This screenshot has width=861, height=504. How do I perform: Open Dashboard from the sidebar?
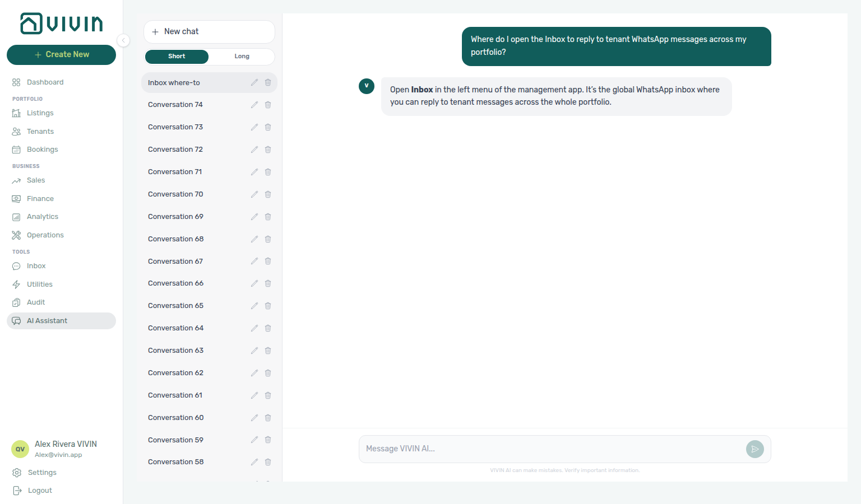(x=61, y=82)
